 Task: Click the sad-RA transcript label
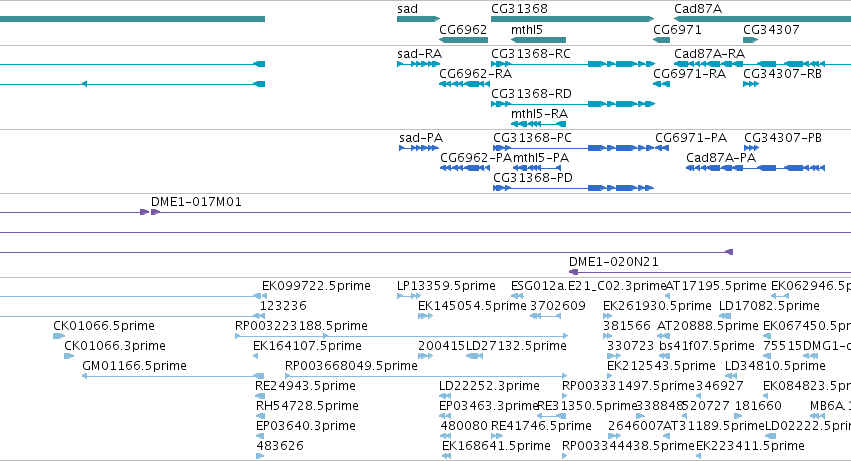click(x=420, y=54)
